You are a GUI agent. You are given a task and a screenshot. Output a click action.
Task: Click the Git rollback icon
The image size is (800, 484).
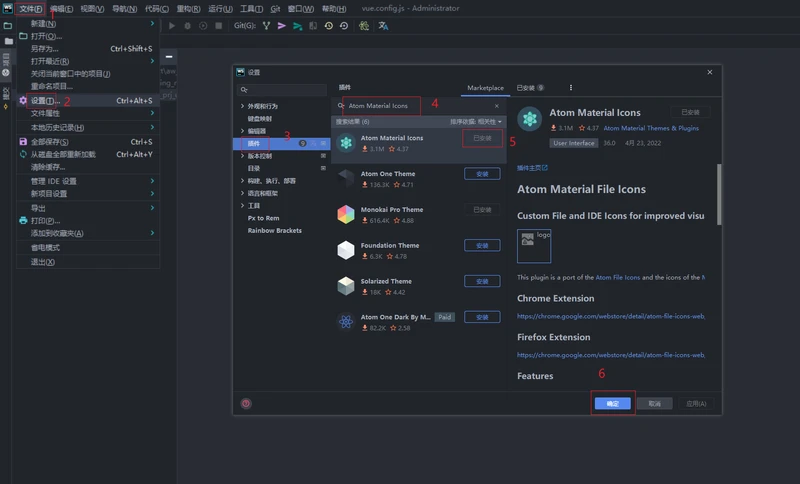[x=344, y=26]
